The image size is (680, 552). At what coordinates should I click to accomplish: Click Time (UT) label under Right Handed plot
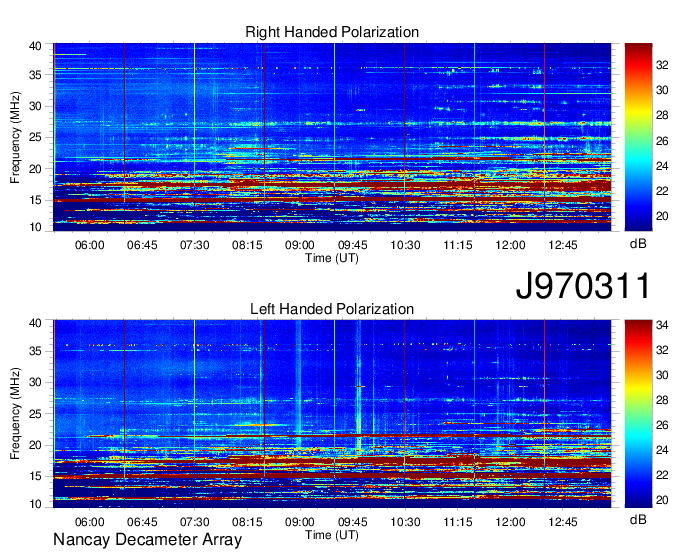(x=332, y=258)
